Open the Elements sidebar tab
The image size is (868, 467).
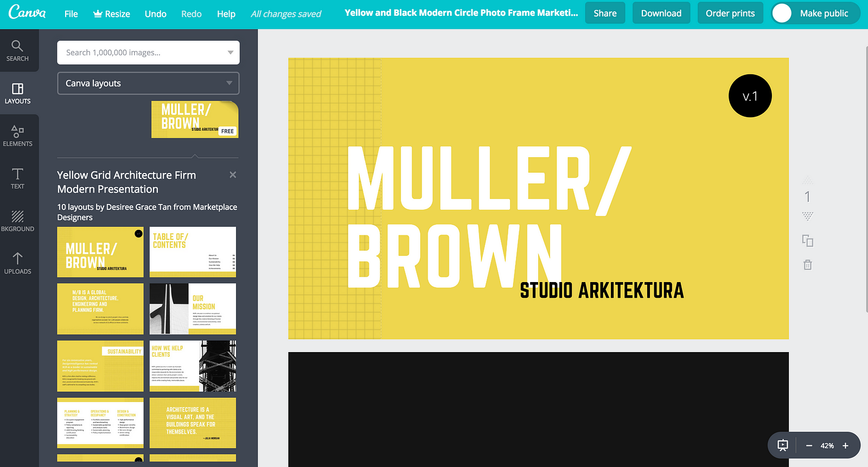pyautogui.click(x=17, y=136)
